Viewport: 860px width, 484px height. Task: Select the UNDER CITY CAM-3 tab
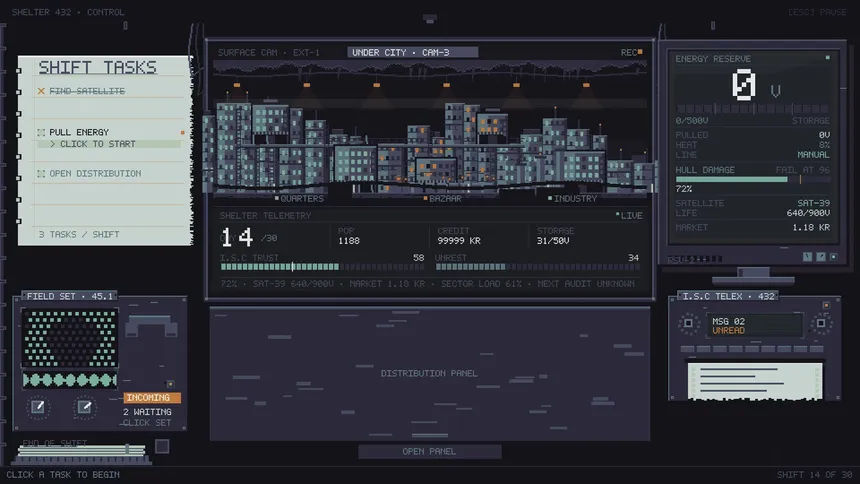[x=412, y=52]
